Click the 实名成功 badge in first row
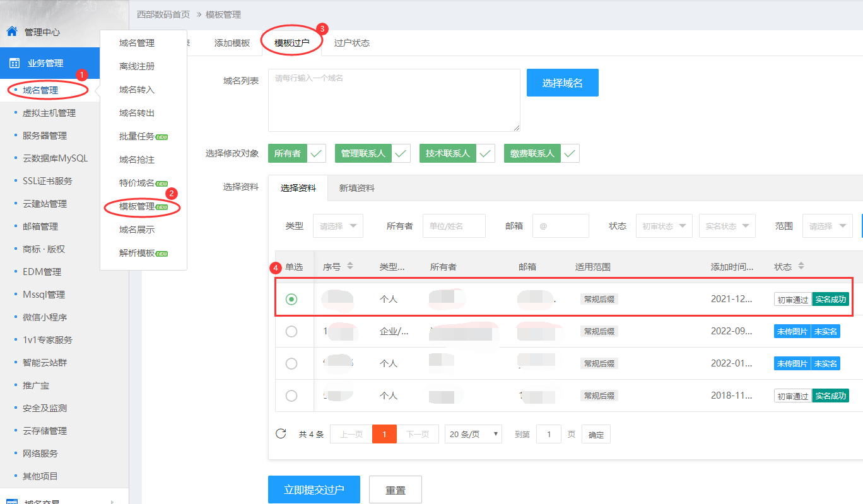This screenshot has height=504, width=863. pyautogui.click(x=830, y=300)
